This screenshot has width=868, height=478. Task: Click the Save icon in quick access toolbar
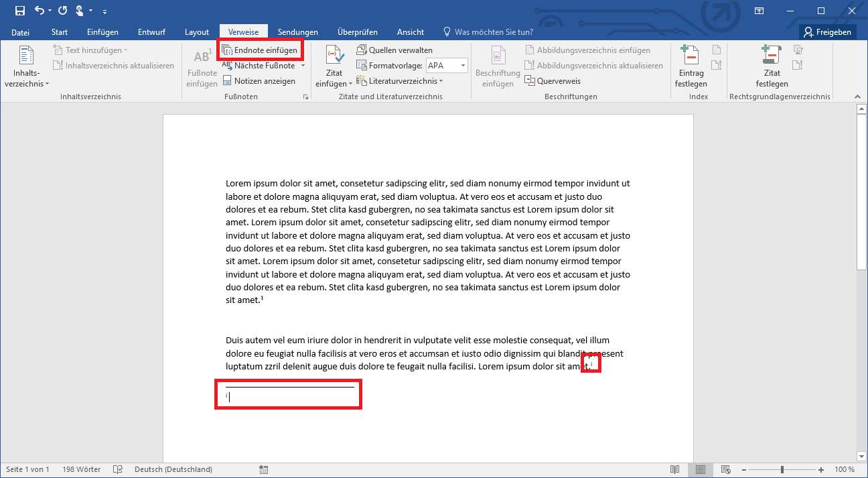20,11
